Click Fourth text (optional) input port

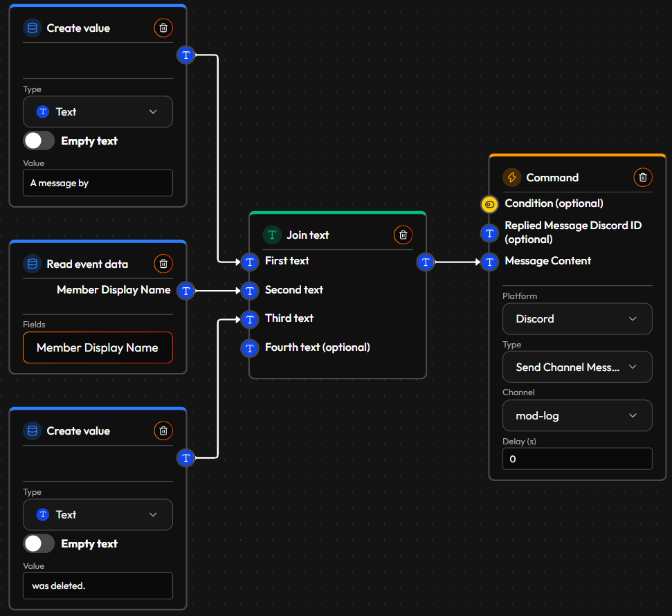(250, 348)
